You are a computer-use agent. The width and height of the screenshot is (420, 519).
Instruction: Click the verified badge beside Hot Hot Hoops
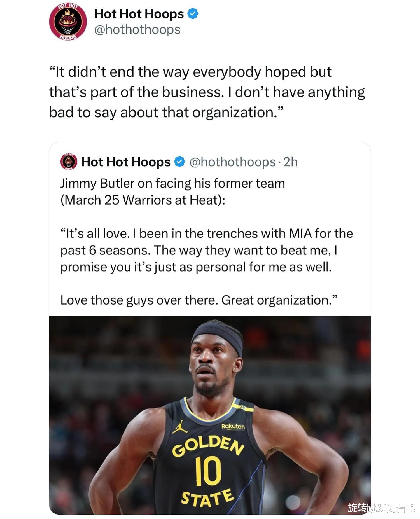(x=193, y=14)
